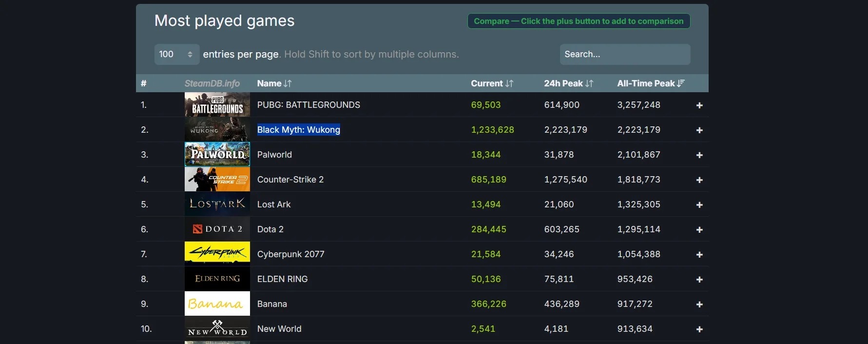This screenshot has height=344, width=868.
Task: Open the New World logo thumbnail
Action: [x=217, y=328]
